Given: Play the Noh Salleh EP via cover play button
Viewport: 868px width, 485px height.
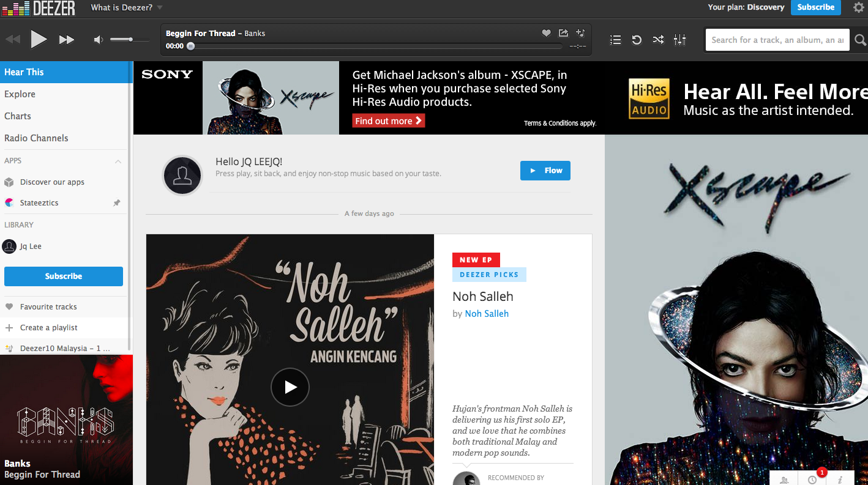Looking at the screenshot, I should point(290,387).
